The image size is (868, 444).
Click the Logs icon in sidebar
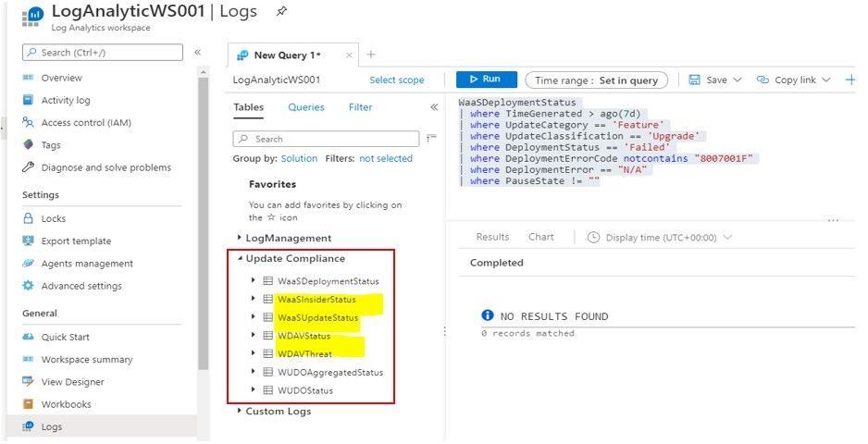pos(29,426)
